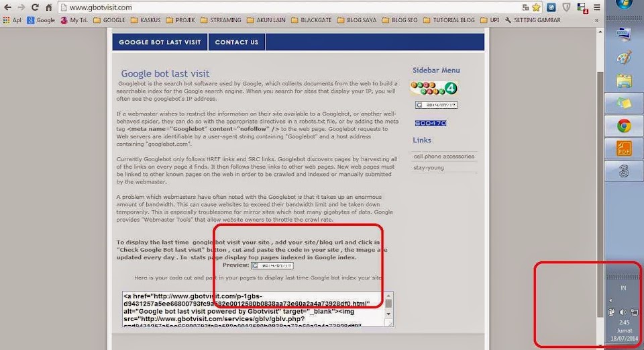
Task: Launch Paint from the taskbar palette icon
Action: point(624,57)
